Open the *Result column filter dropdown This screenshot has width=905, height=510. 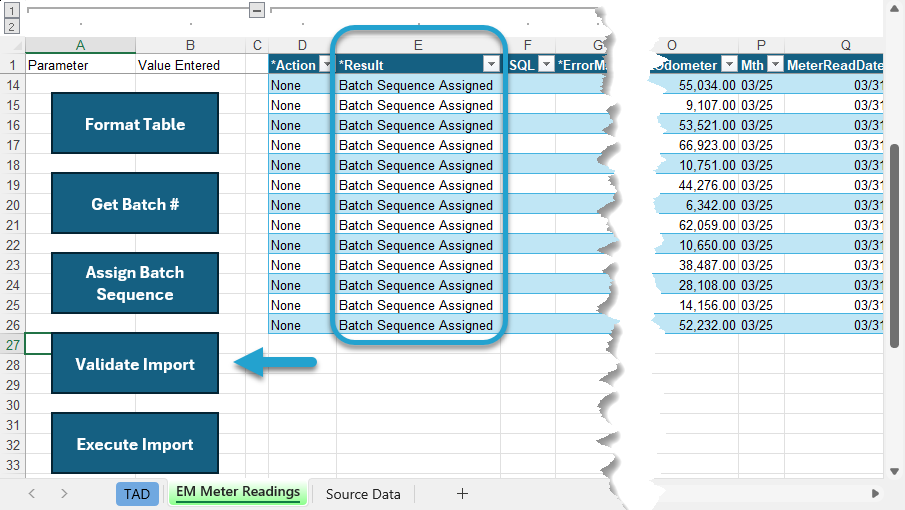coord(491,65)
